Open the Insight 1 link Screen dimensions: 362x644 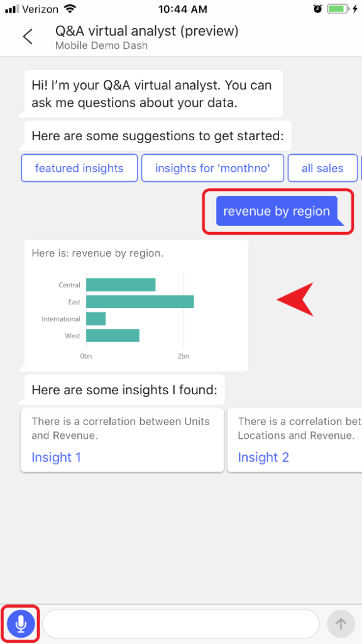(x=56, y=457)
